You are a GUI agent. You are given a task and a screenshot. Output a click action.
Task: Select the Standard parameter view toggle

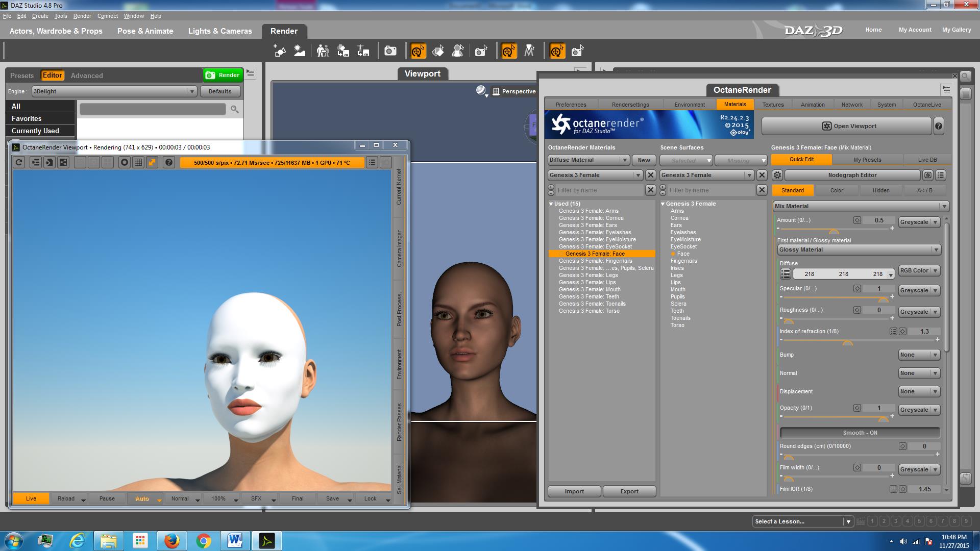[793, 190]
